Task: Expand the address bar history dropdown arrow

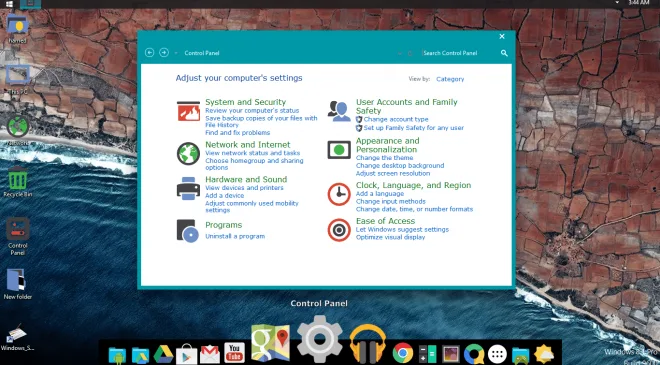Action: (x=399, y=53)
